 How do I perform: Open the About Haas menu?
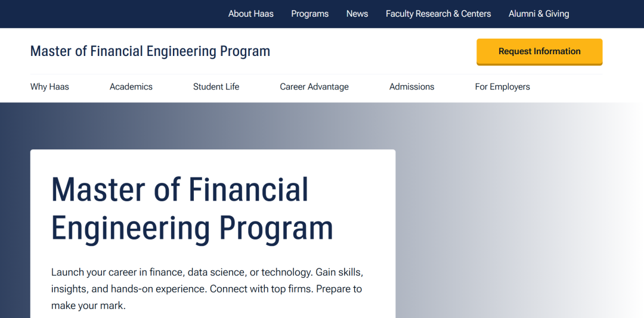250,14
